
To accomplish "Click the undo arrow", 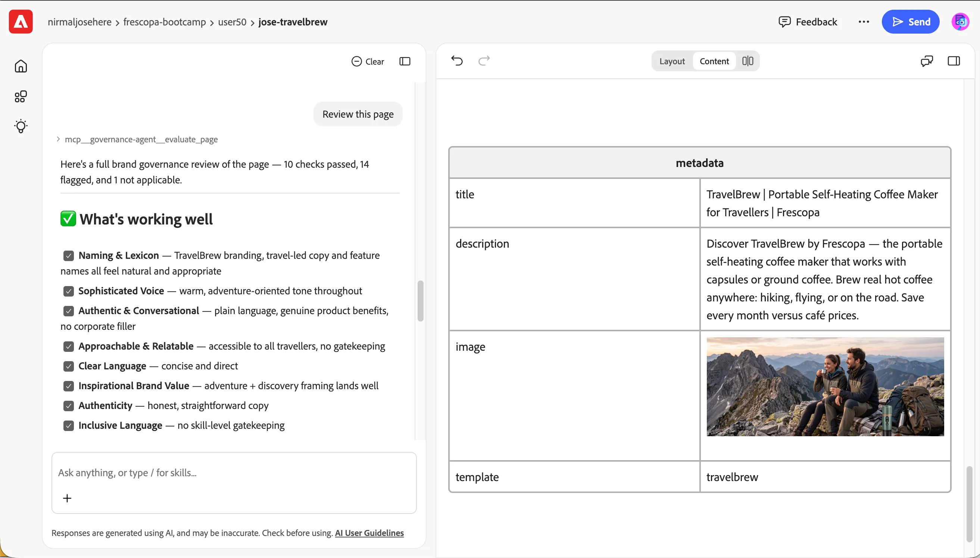I will [x=457, y=61].
